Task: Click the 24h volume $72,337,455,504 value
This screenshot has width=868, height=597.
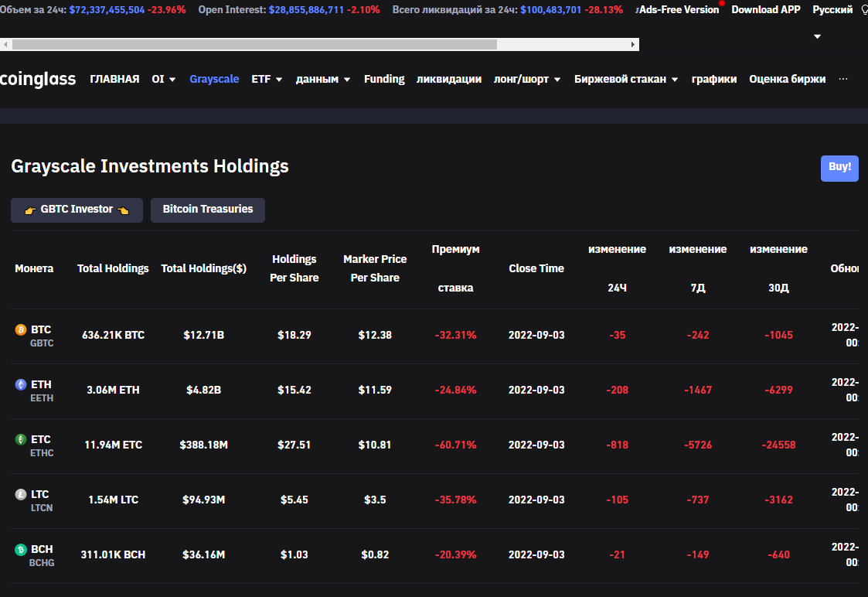Action: (x=107, y=10)
